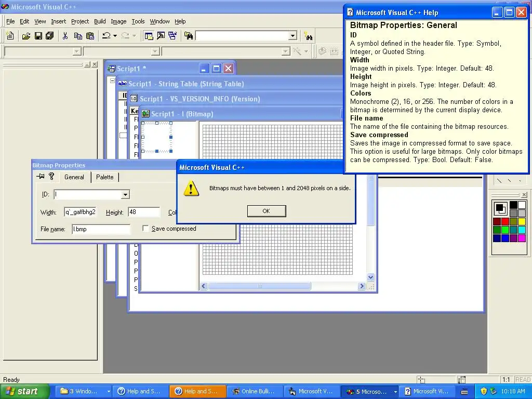Select the dark gray color swatch

pos(513,213)
